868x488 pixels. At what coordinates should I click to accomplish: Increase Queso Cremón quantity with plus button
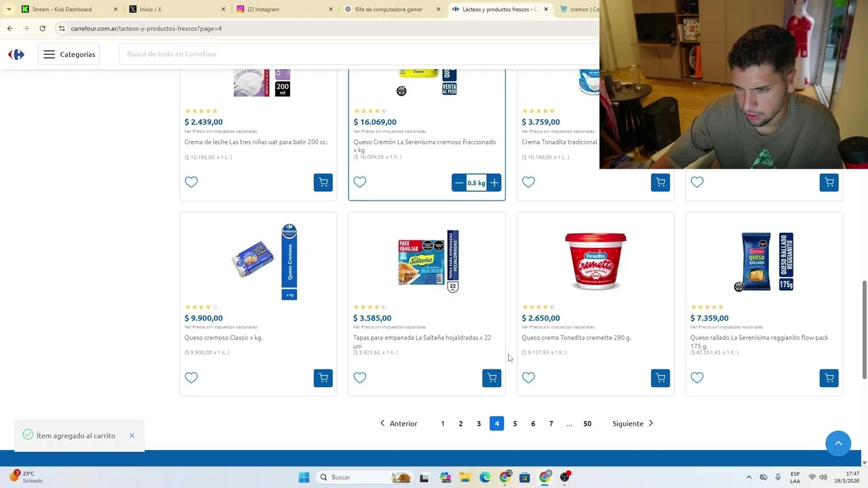tap(494, 183)
